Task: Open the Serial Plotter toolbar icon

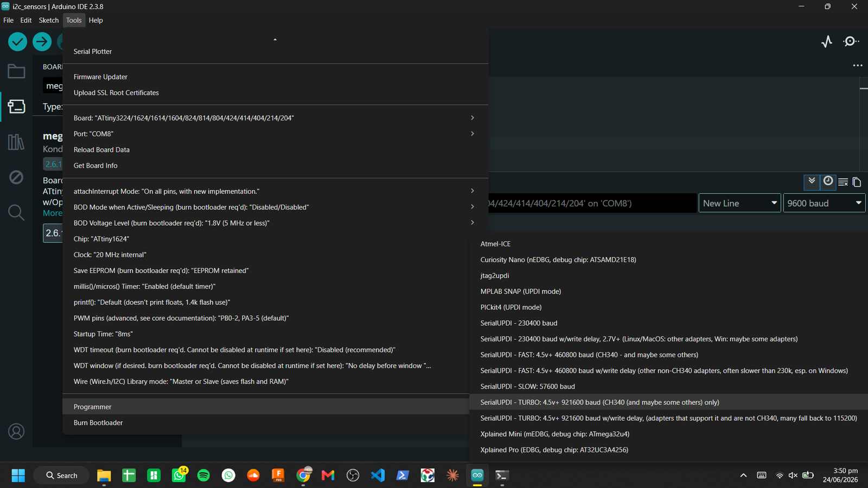Action: click(x=827, y=42)
